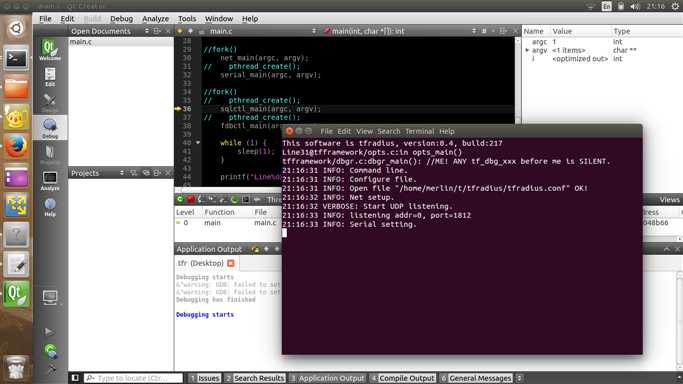
Task: Select Debug mode in sidebar
Action: (50, 128)
